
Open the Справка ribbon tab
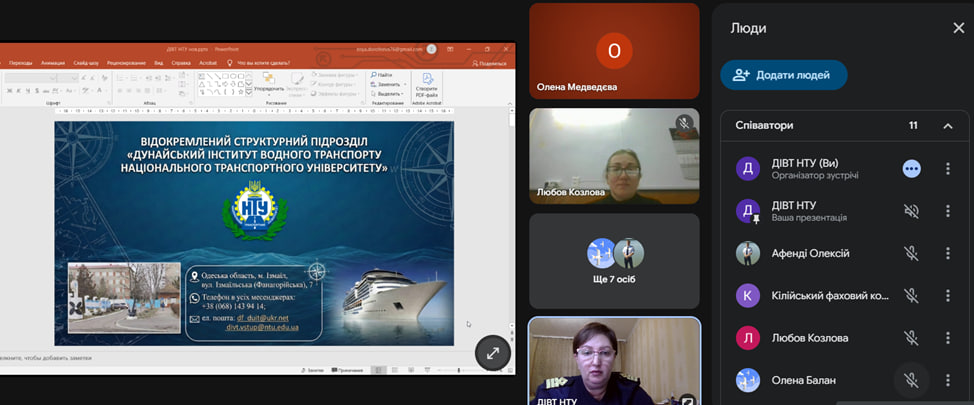181,63
